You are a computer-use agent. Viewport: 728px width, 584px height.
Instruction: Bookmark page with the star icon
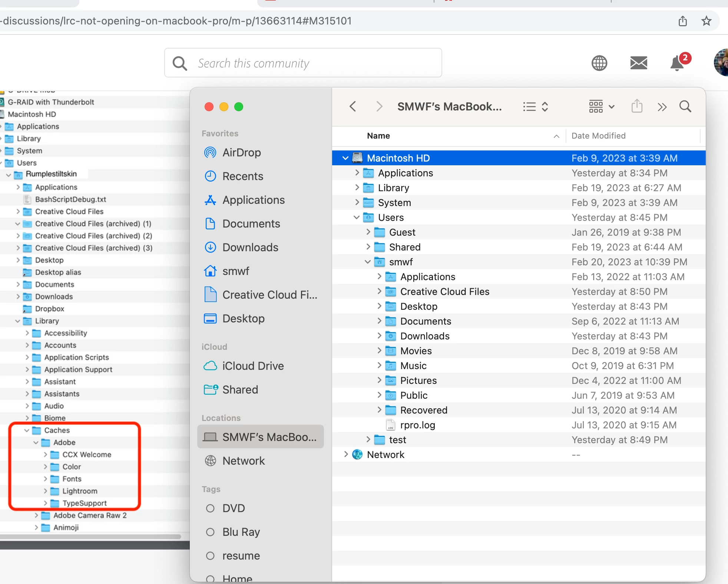click(x=707, y=21)
